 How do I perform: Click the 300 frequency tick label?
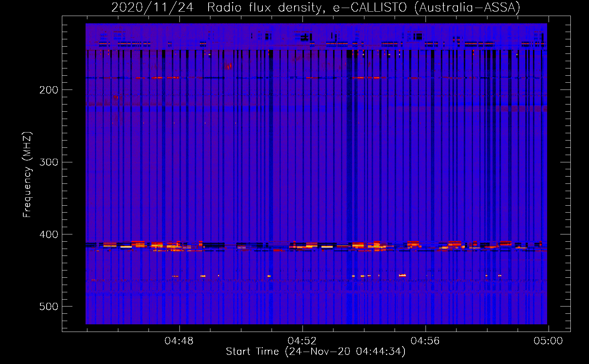tap(49, 162)
